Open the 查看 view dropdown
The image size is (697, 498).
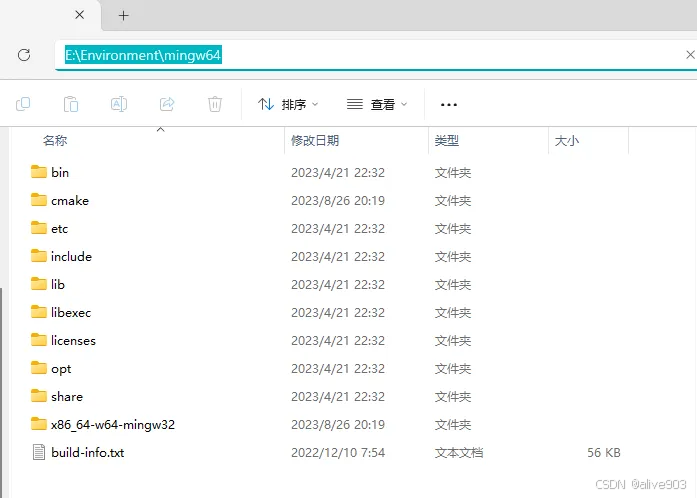[x=377, y=104]
